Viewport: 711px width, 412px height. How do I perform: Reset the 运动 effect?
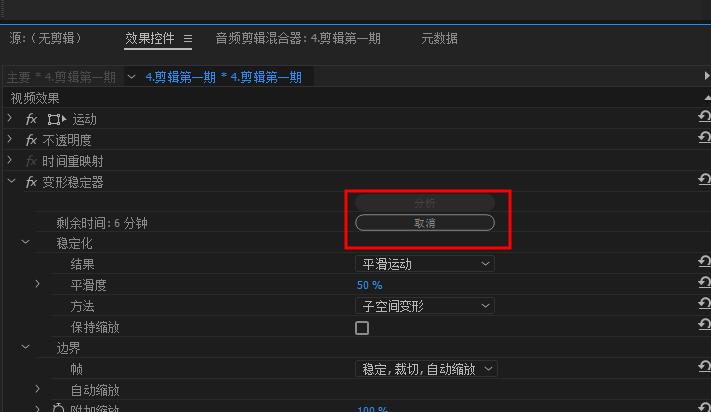click(704, 116)
